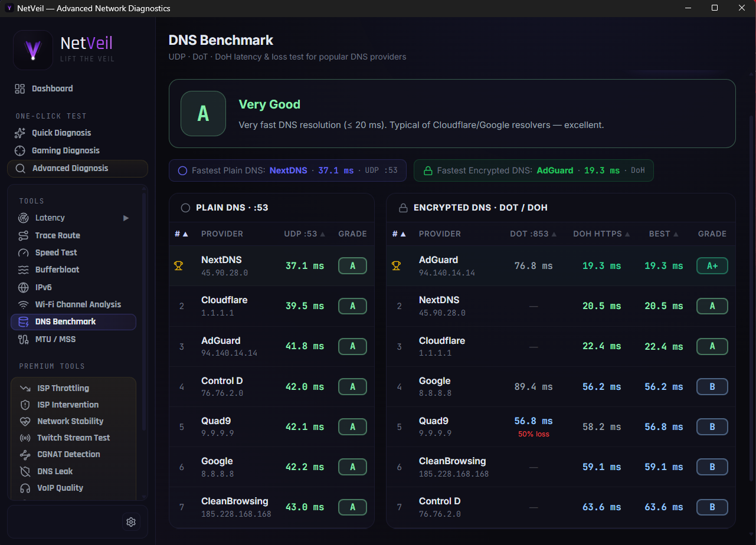
Task: Open settings with the gear icon
Action: point(131,522)
